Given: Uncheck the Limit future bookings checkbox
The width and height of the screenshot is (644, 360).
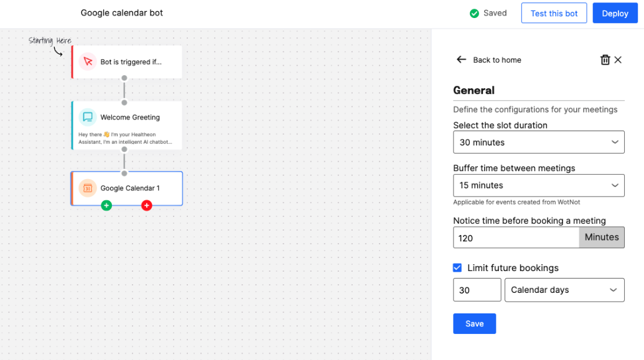Looking at the screenshot, I should (x=457, y=267).
